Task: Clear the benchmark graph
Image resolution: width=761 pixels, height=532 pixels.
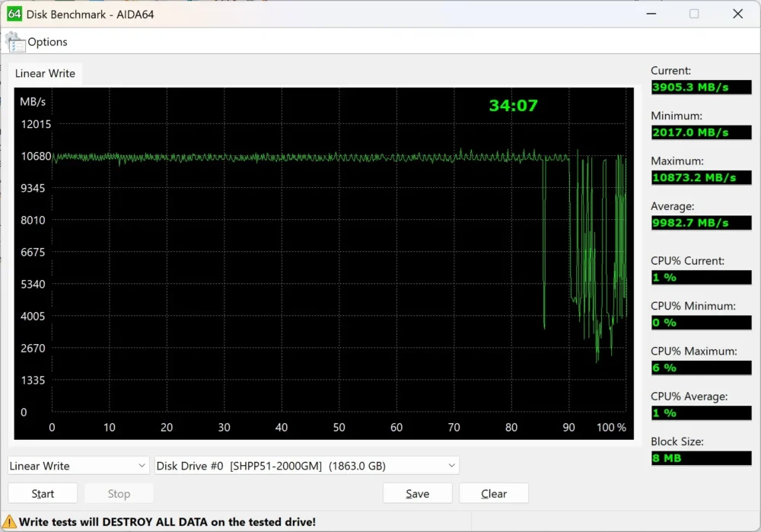Action: tap(494, 494)
